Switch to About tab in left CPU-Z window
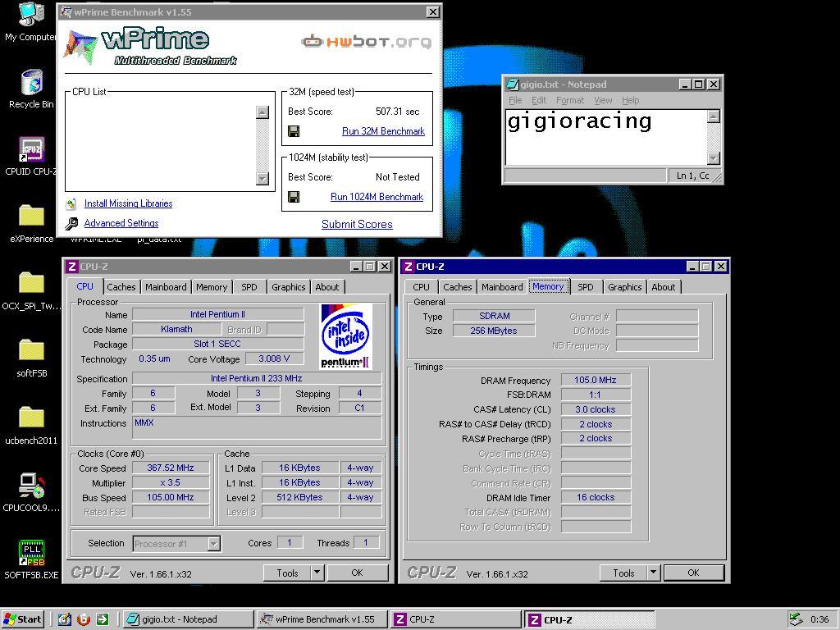This screenshot has width=840, height=630. click(326, 287)
